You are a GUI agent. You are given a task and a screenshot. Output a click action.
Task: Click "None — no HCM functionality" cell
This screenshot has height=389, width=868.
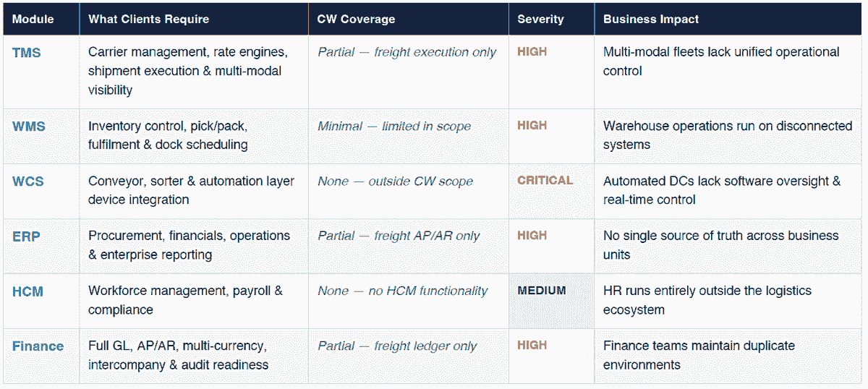tap(402, 291)
